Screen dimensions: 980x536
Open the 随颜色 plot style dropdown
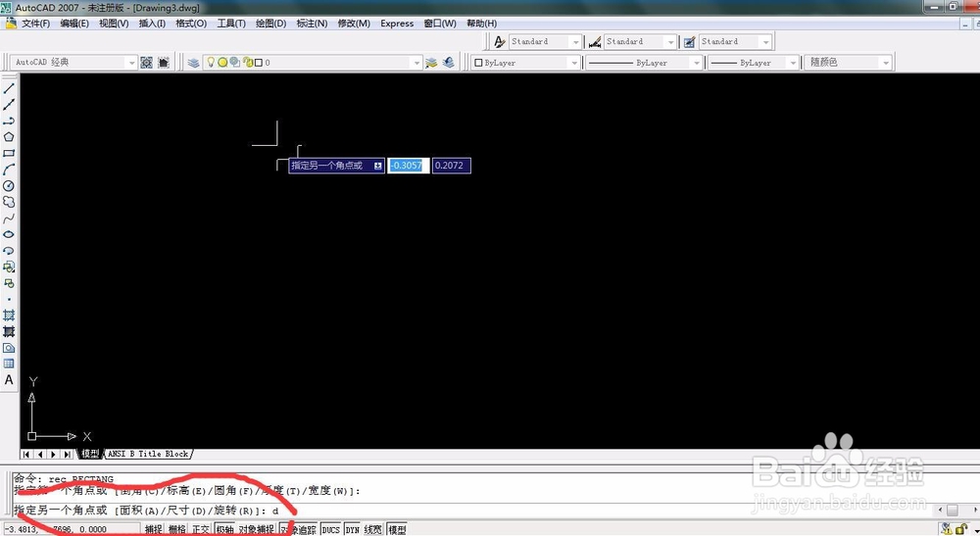point(885,63)
